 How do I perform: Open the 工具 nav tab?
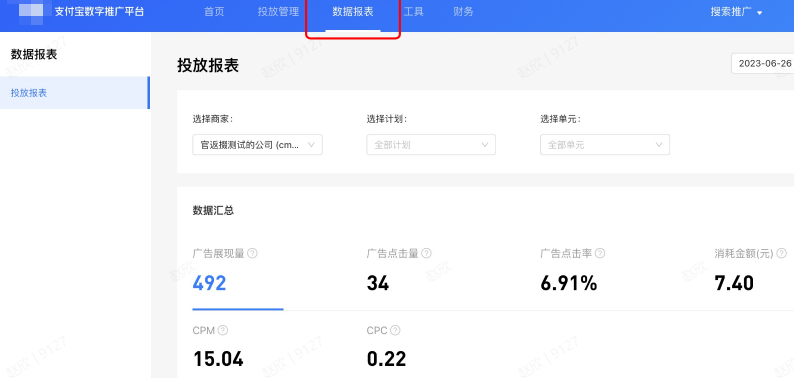click(x=414, y=12)
